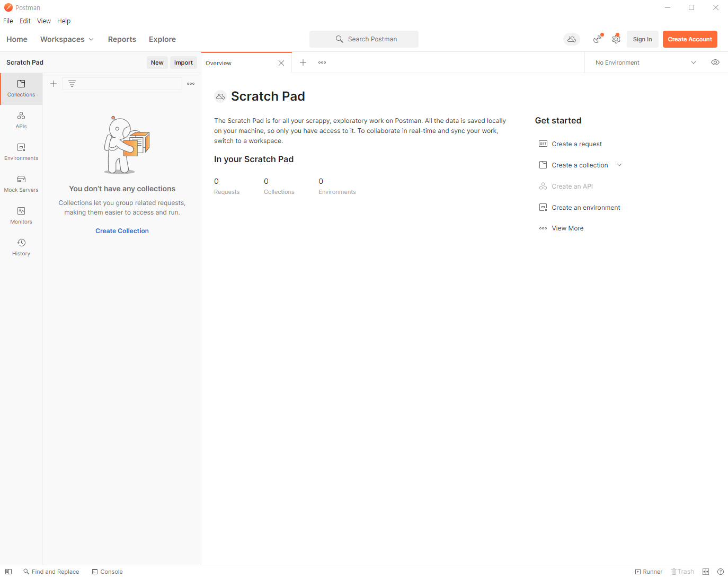Open the help question mark icon
Image resolution: width=728 pixels, height=578 pixels.
click(721, 572)
